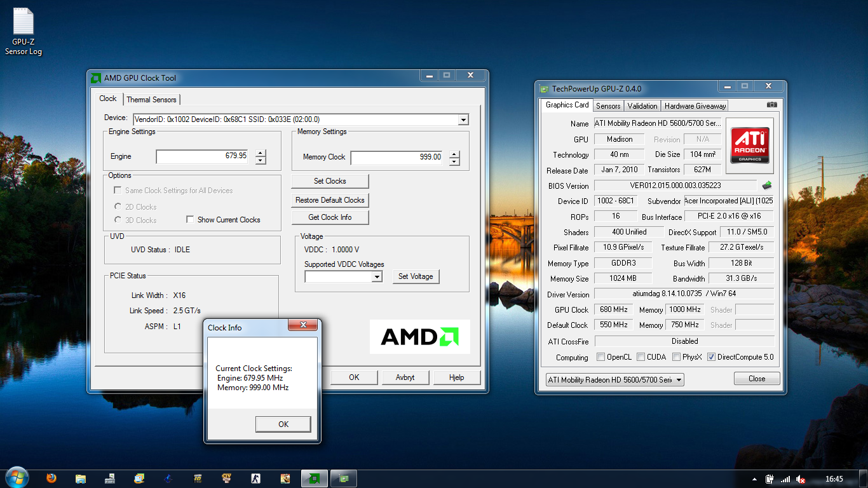
Task: Increase Memory Clock with up arrow
Action: coord(454,154)
